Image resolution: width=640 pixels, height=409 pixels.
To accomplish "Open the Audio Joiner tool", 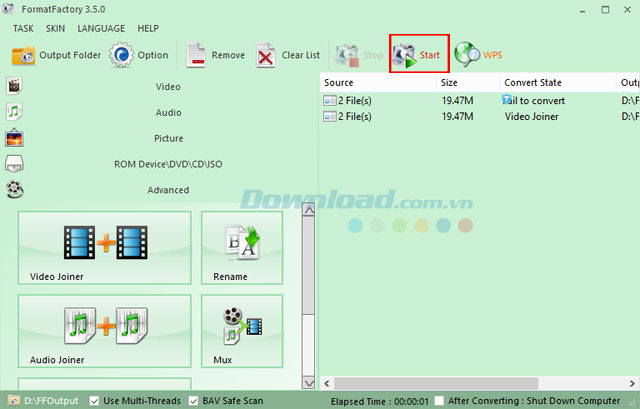I will point(104,331).
